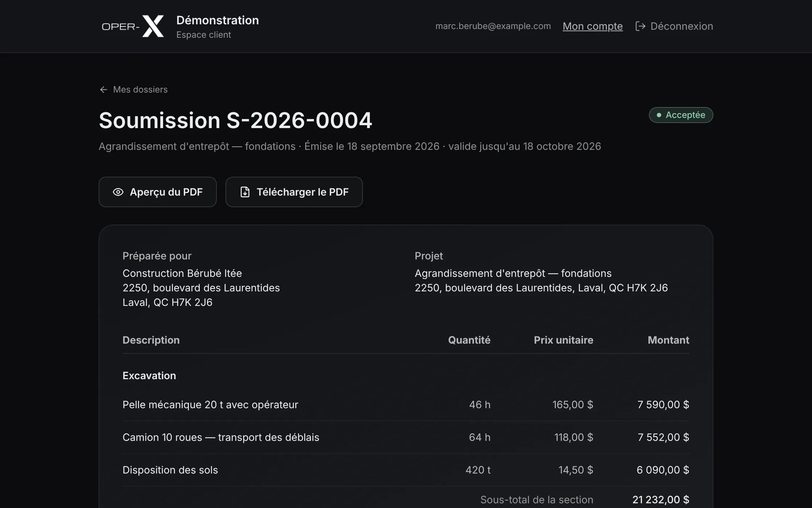Click the Soumission S-2026-0004 heading

click(236, 120)
